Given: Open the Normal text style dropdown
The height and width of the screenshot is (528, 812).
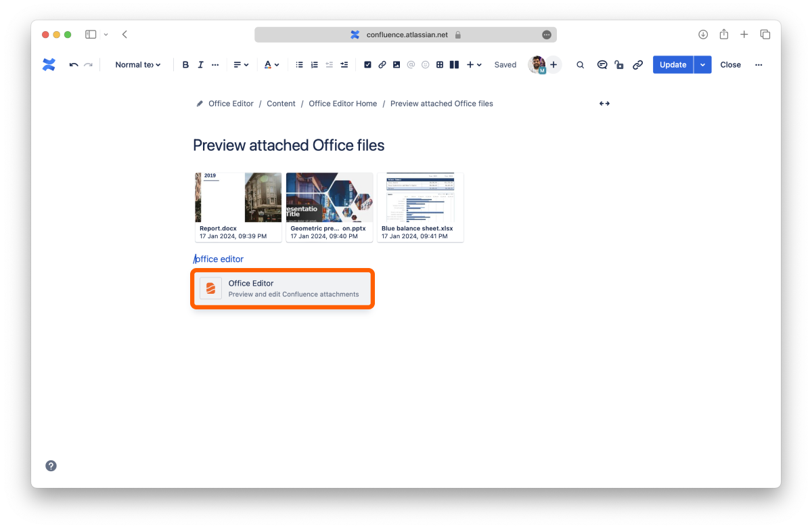Looking at the screenshot, I should pyautogui.click(x=138, y=65).
